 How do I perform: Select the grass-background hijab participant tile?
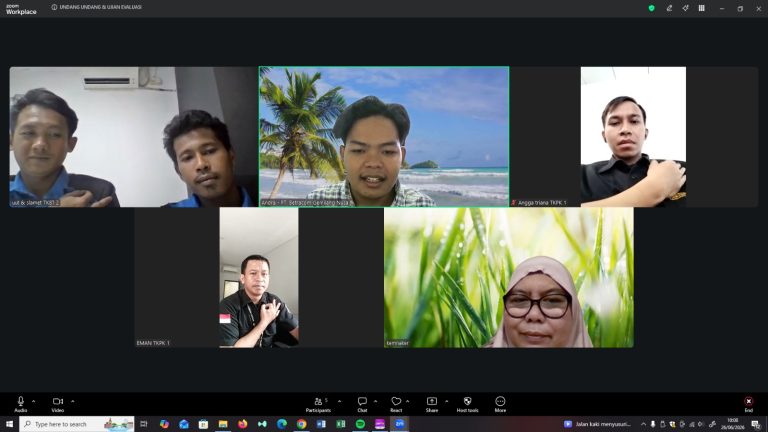(508, 277)
